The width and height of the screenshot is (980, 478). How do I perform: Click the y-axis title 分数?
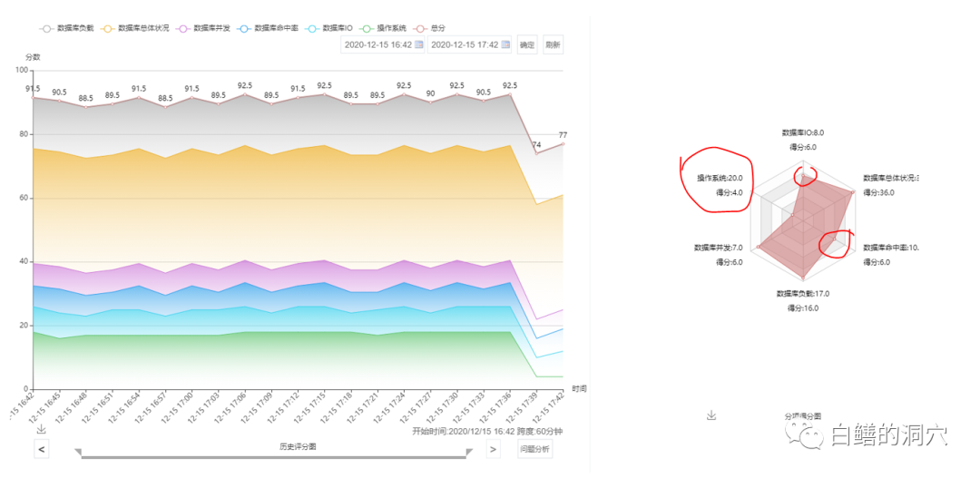coord(33,57)
